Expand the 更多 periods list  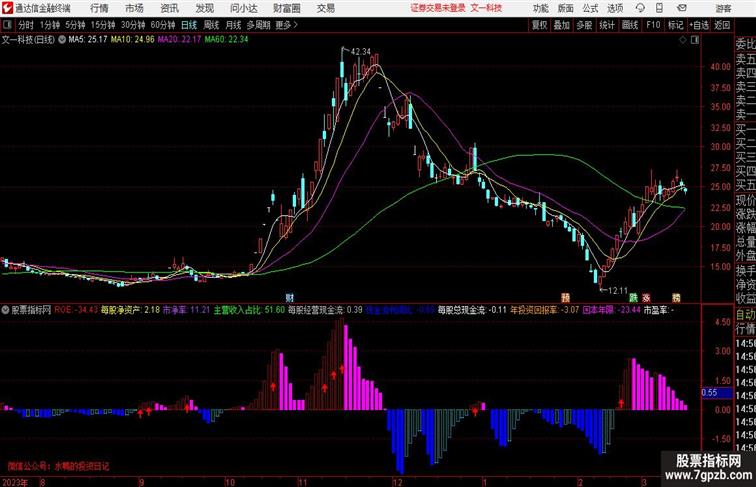pos(287,25)
